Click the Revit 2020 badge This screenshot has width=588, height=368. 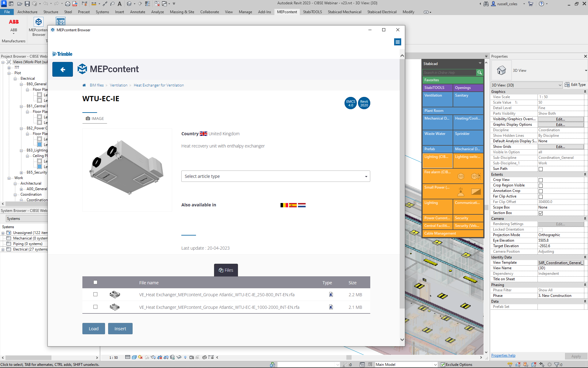click(x=364, y=103)
